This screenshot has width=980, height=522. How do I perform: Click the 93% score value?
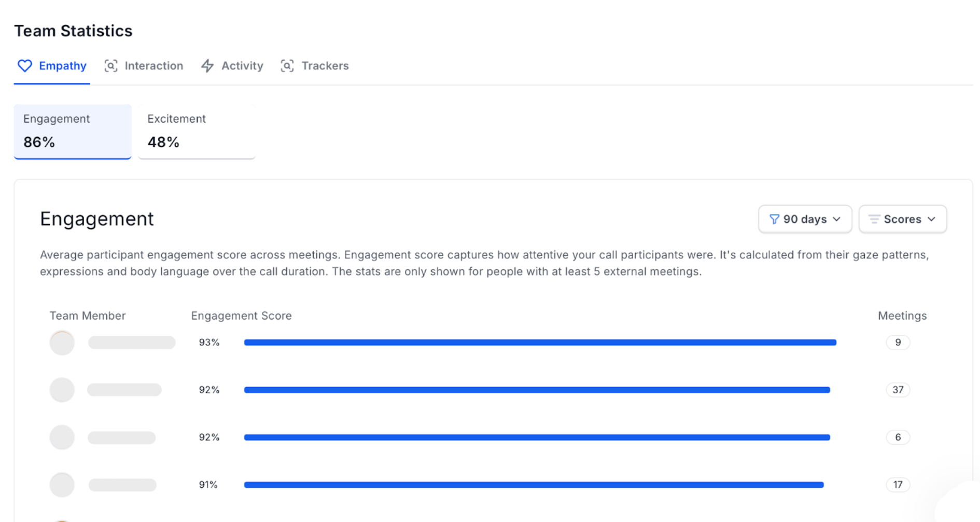click(209, 342)
